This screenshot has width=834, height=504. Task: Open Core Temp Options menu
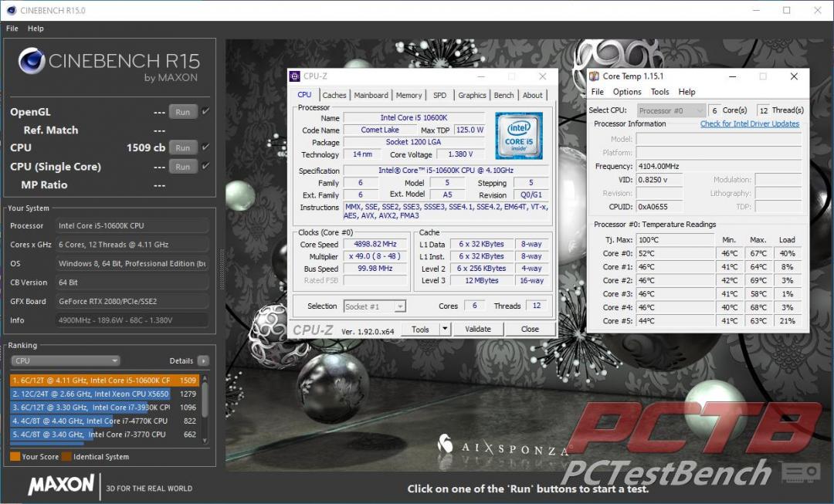click(627, 91)
